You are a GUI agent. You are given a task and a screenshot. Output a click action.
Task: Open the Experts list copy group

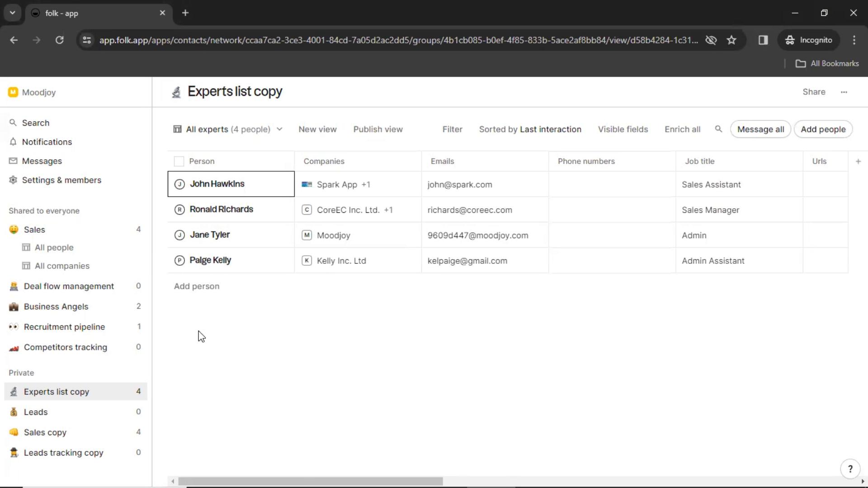(x=57, y=391)
